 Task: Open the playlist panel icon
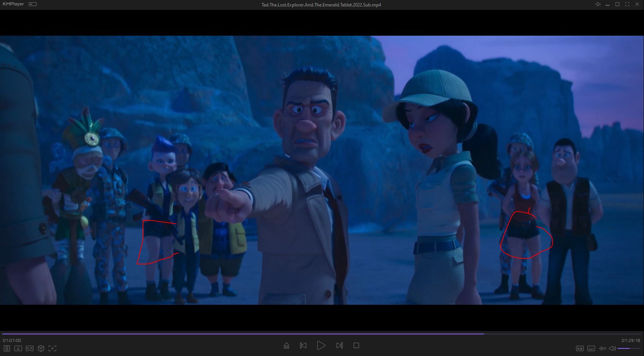tap(6, 348)
